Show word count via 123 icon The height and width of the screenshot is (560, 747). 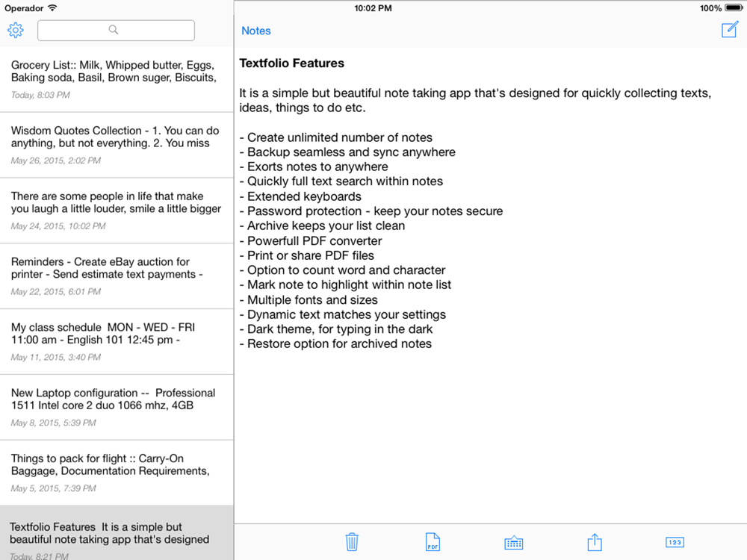pos(675,542)
